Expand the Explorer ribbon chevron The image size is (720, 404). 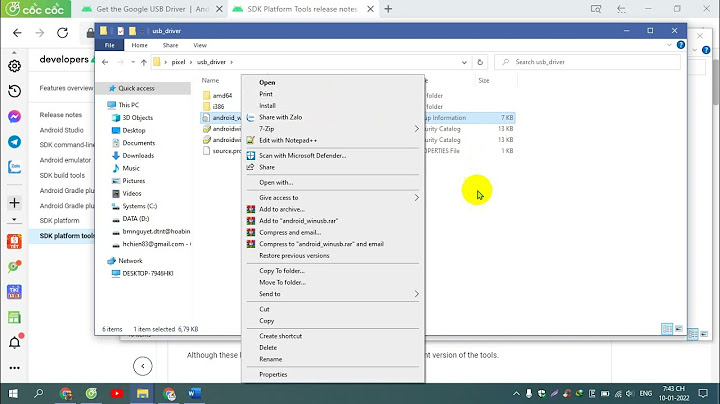click(669, 45)
